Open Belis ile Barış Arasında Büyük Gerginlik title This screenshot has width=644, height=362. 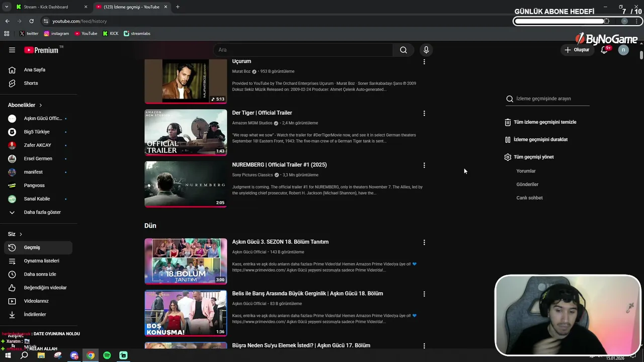click(x=307, y=294)
